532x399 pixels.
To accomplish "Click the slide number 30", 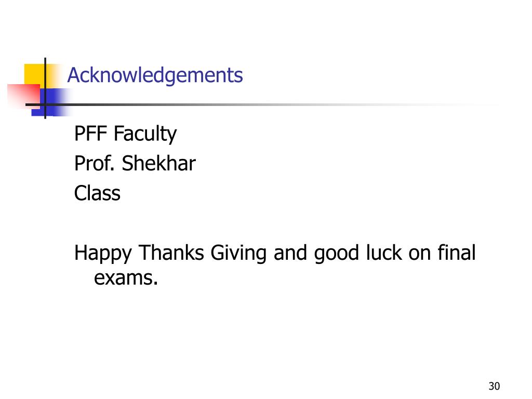I will pos(494,386).
